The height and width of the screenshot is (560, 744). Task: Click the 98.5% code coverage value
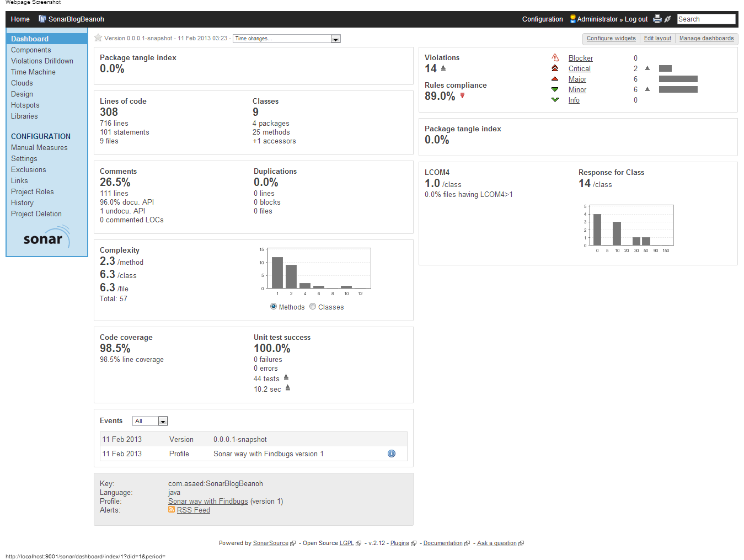115,348
